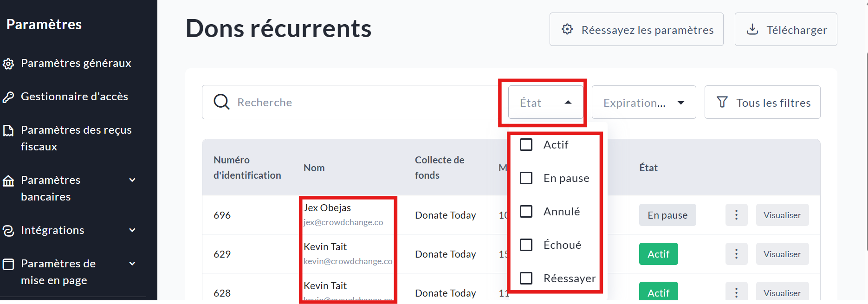868x304 pixels.
Task: Click the layout icon for Paramètres de mise en page
Action: point(8,264)
